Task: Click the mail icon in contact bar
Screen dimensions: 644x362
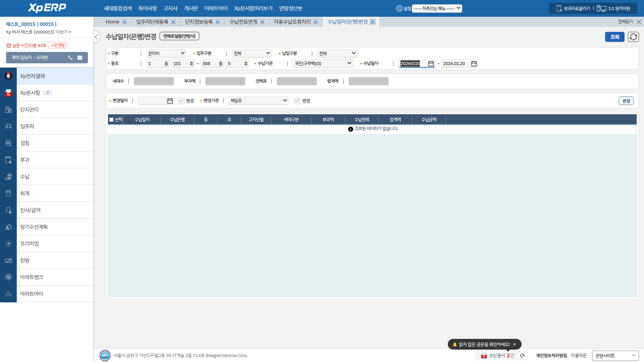Action: 80,58
